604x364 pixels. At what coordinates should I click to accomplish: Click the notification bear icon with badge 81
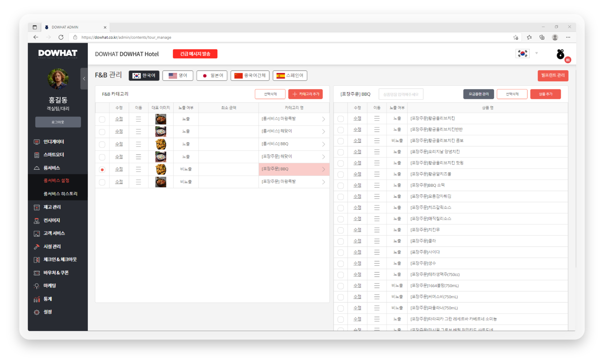tap(561, 54)
